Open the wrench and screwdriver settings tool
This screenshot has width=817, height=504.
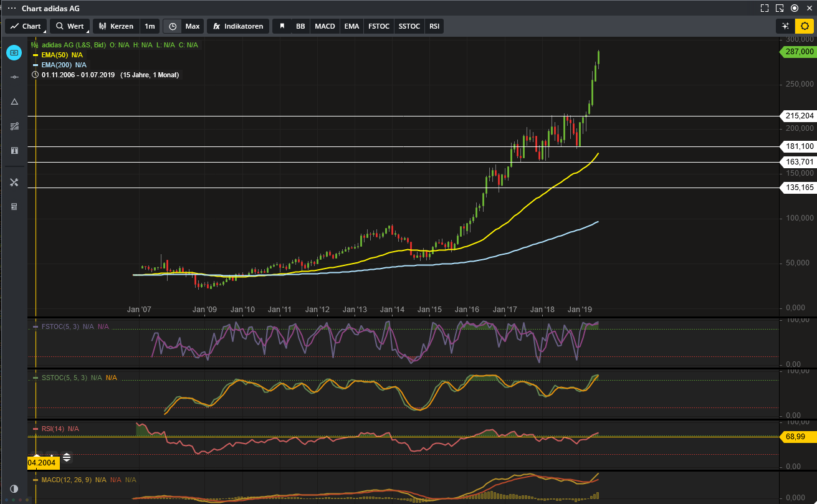[14, 182]
